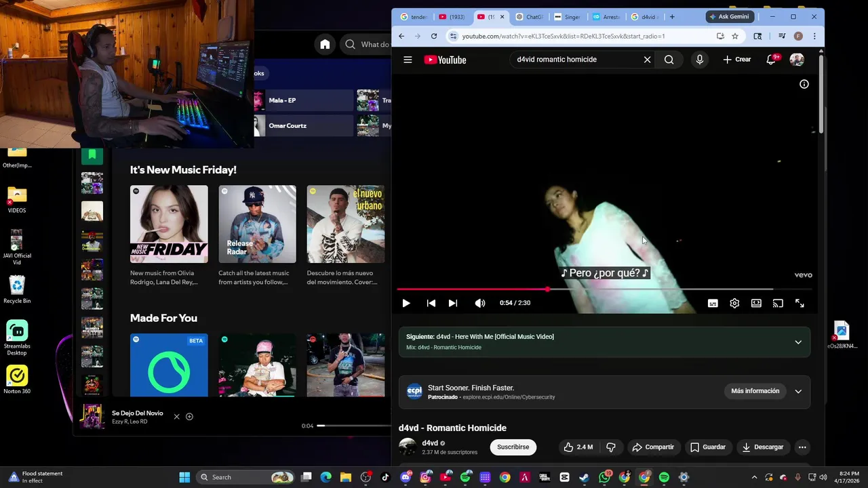Open video player settings gear

click(x=734, y=303)
